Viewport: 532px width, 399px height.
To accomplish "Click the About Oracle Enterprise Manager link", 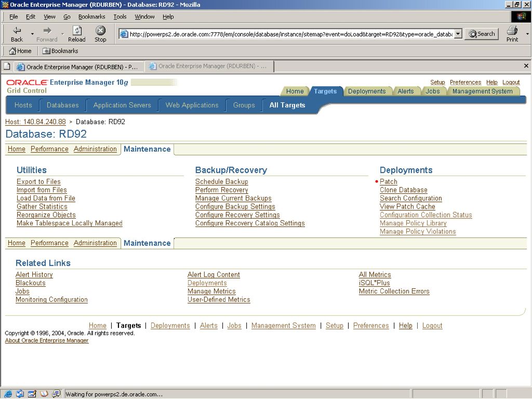I will tap(47, 340).
